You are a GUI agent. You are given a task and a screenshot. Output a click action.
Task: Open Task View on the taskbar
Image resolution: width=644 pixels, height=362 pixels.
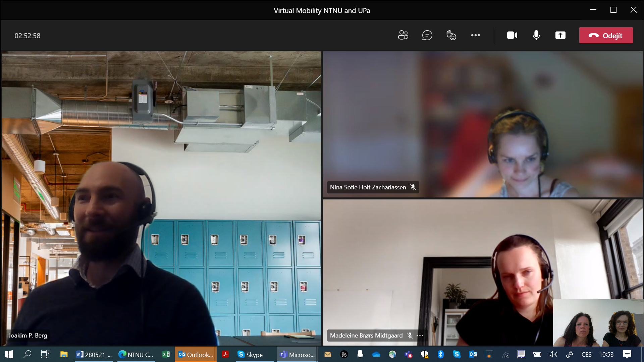[x=45, y=354]
